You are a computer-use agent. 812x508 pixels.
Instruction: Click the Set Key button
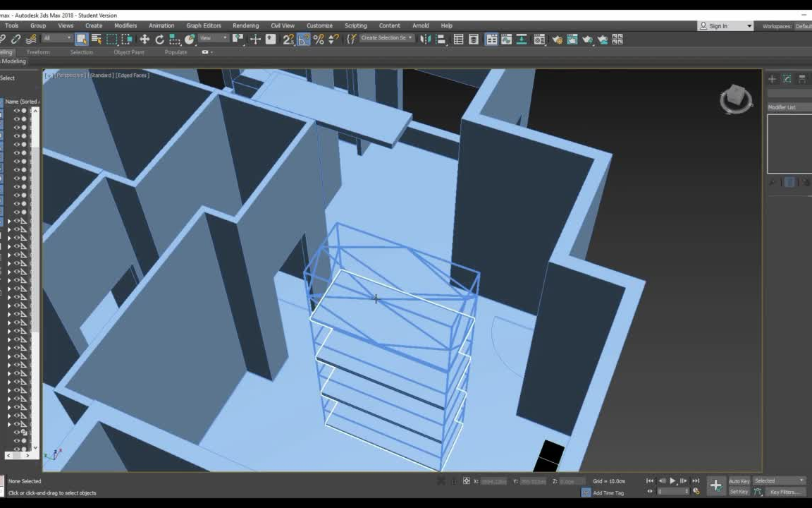click(x=737, y=492)
